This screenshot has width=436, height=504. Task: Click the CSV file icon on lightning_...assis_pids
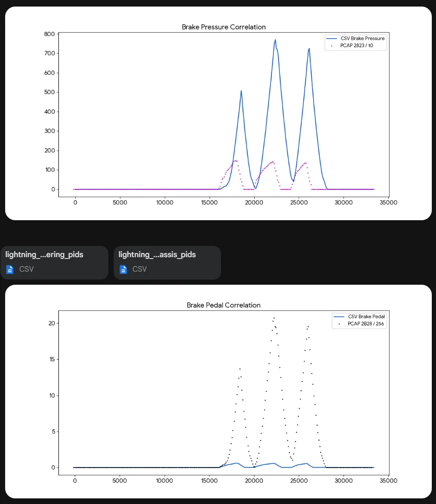122,269
